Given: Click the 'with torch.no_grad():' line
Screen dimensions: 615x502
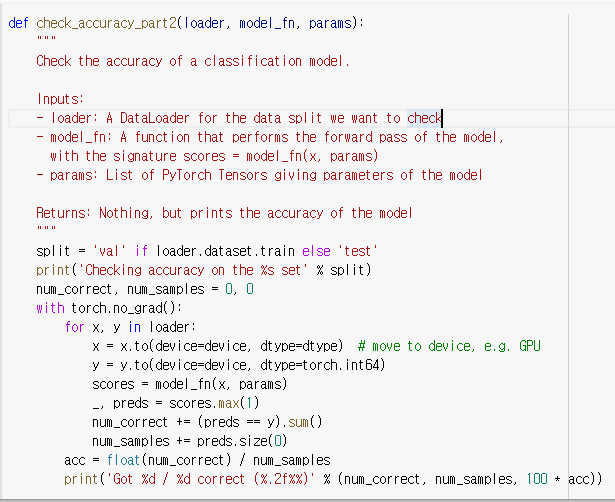Looking at the screenshot, I should tap(109, 308).
